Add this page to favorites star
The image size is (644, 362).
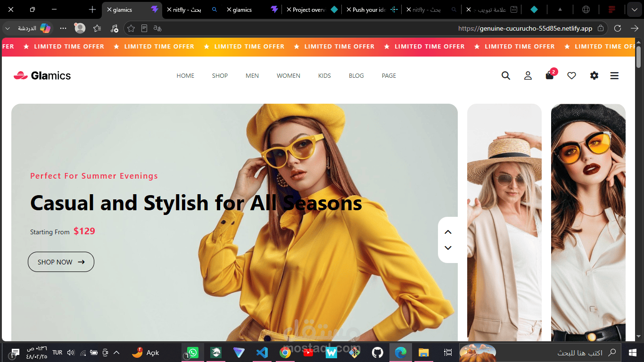(x=131, y=28)
